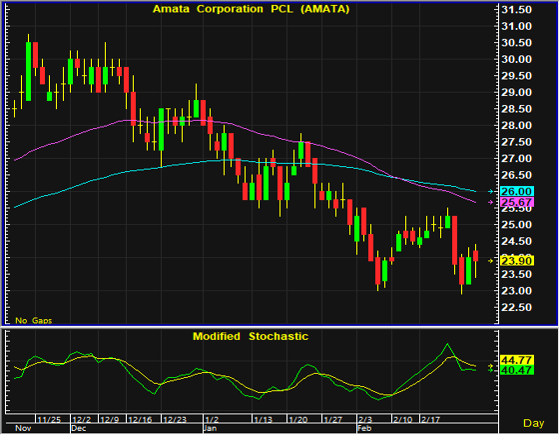
Task: Select the Dec month label
Action: coord(79,429)
